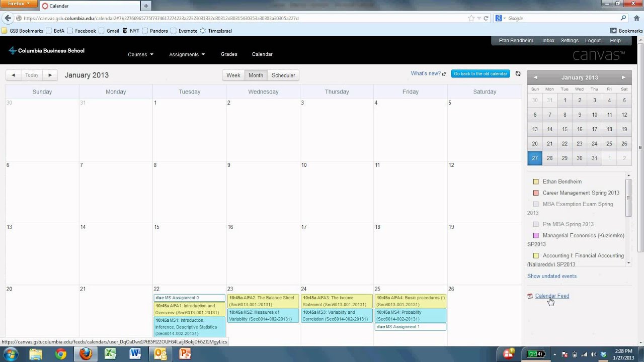The width and height of the screenshot is (644, 362).
Task: Switch to the Week view tab
Action: point(233,75)
